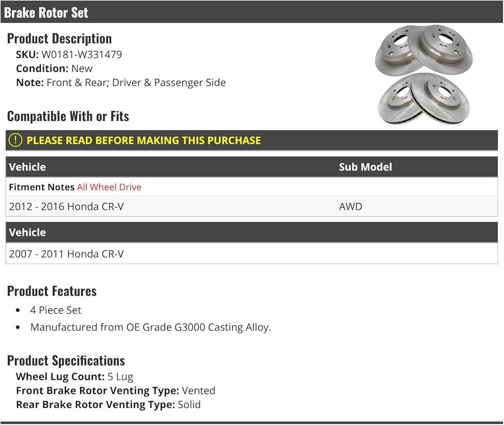
Task: Click the SKU number W0181-W331479
Action: 82,54
